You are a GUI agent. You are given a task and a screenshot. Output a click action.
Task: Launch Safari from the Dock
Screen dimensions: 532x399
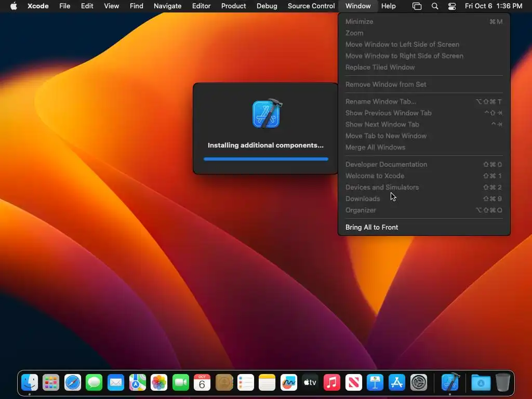[x=73, y=383]
